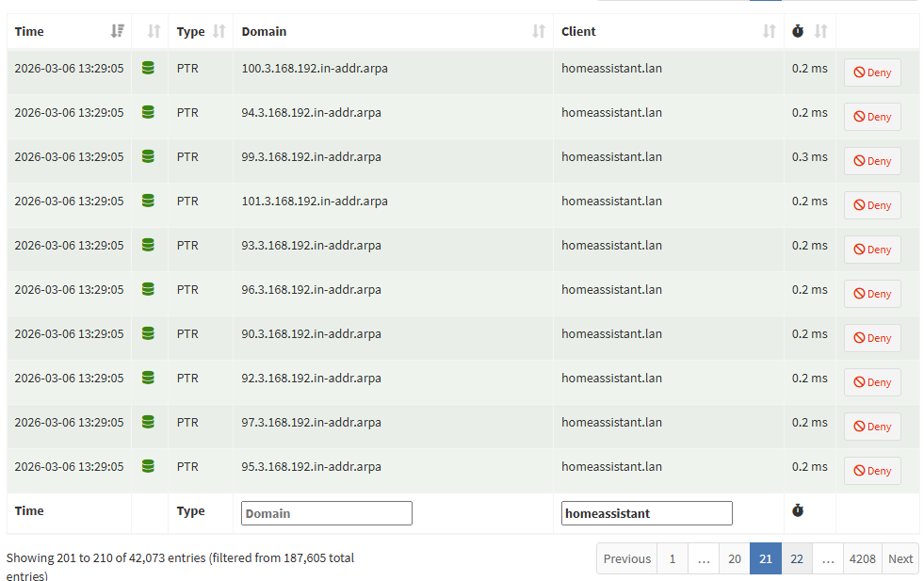The height and width of the screenshot is (581, 924).
Task: Jump to page 22
Action: (797, 558)
